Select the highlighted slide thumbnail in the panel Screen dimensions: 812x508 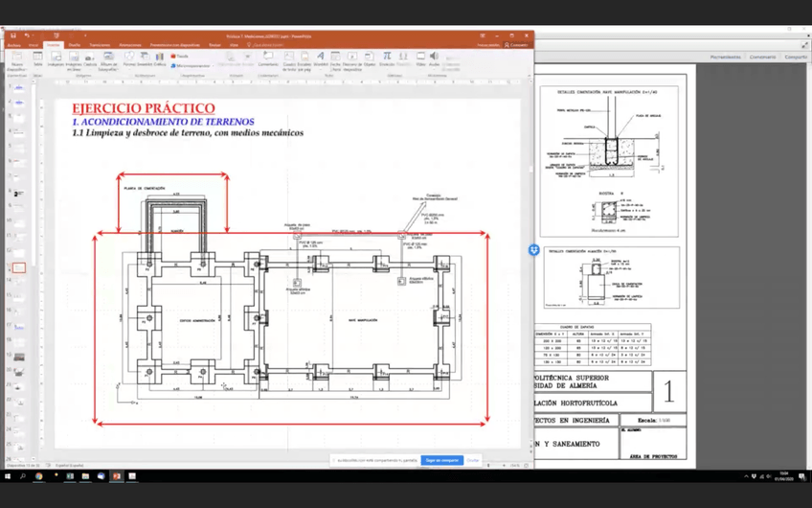point(18,268)
